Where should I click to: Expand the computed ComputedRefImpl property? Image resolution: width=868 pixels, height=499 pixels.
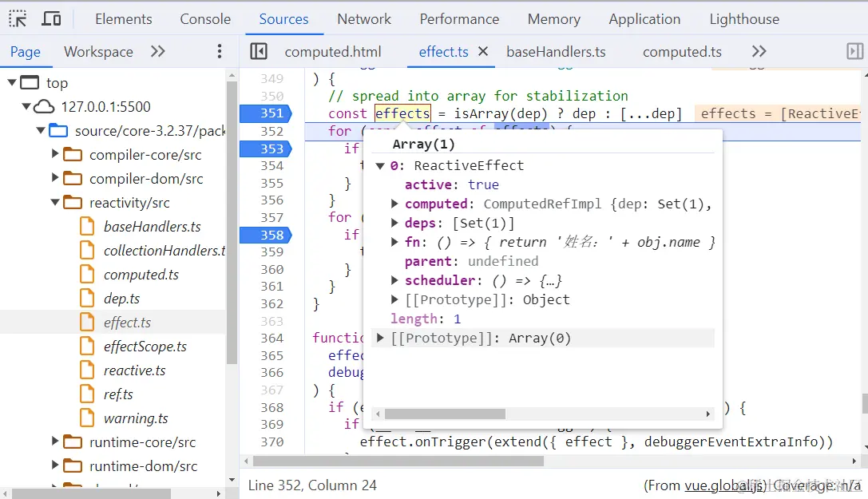pyautogui.click(x=394, y=204)
